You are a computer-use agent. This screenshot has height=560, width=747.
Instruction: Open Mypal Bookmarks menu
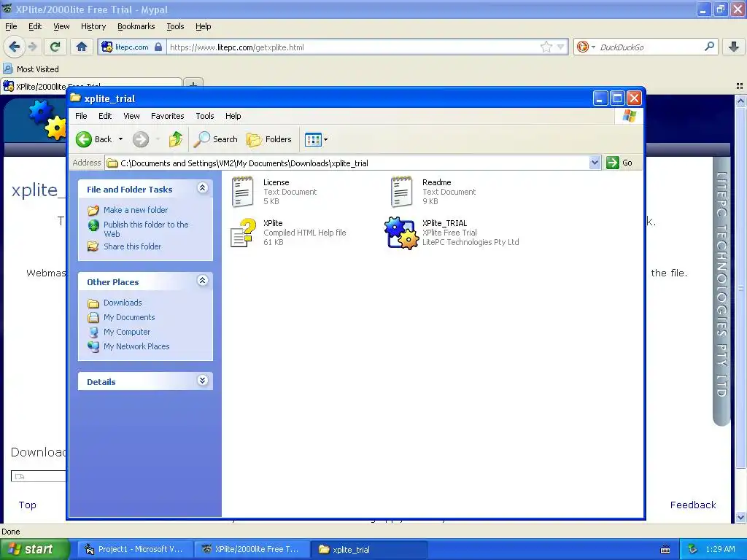tap(136, 26)
